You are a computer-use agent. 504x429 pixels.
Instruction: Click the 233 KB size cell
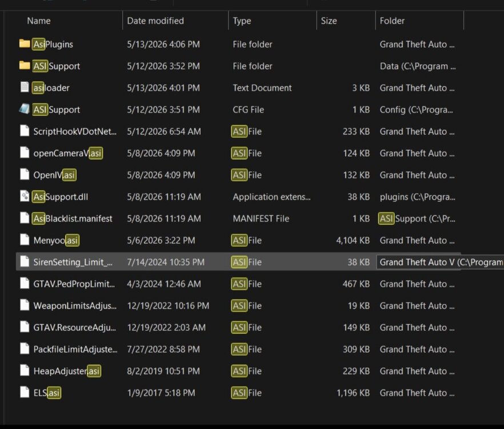[x=356, y=132]
